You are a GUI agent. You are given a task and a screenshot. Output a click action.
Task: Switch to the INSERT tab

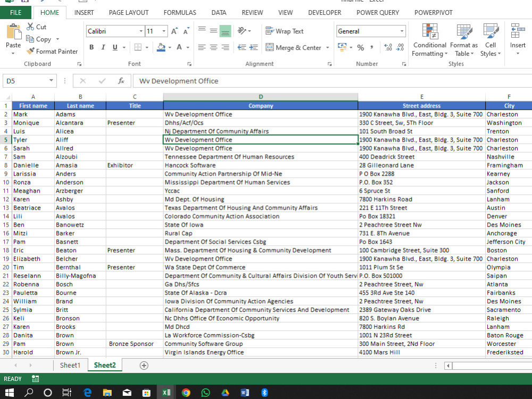(84, 13)
